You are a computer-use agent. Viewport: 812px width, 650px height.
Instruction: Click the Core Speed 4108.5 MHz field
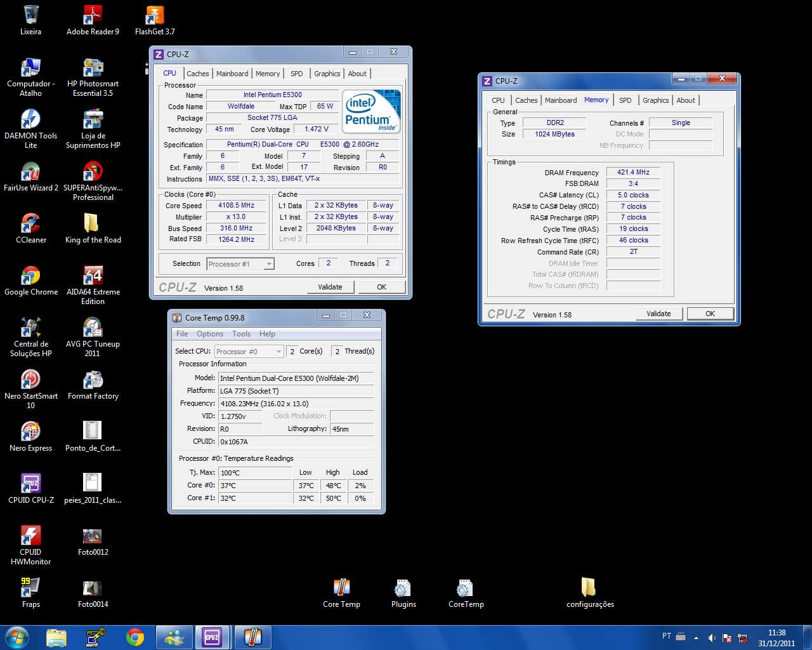pos(236,206)
